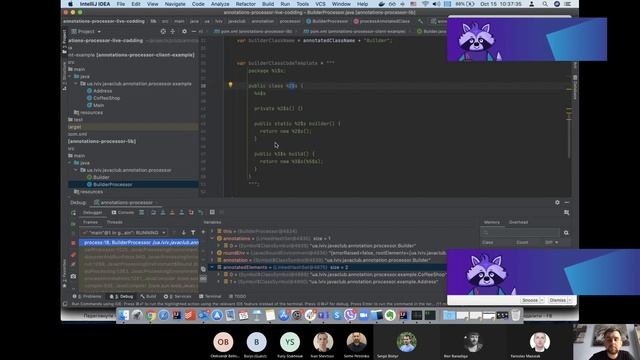
Task: Open the TODO tool window
Action: [x=237, y=296]
